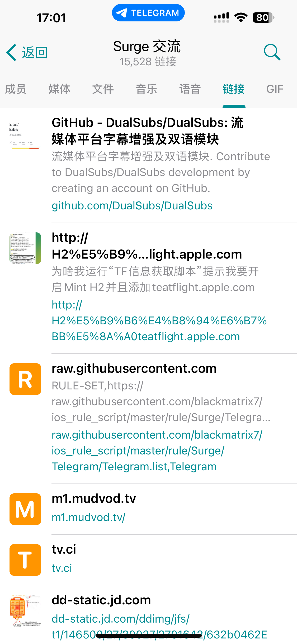The width and height of the screenshot is (297, 644).
Task: Open the orange M avatar icon
Action: pos(25,509)
